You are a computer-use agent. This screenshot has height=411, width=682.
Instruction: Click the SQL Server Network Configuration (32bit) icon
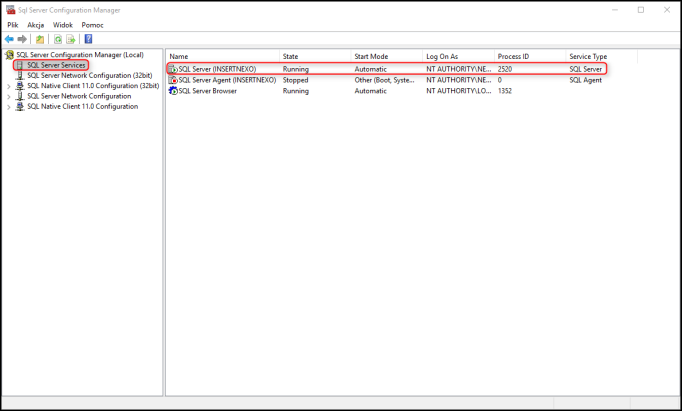point(20,76)
